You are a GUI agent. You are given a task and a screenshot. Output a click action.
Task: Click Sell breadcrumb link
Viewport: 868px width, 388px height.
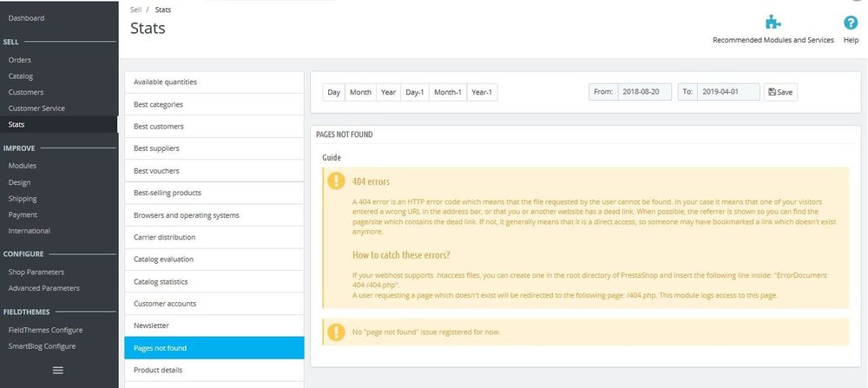[135, 10]
